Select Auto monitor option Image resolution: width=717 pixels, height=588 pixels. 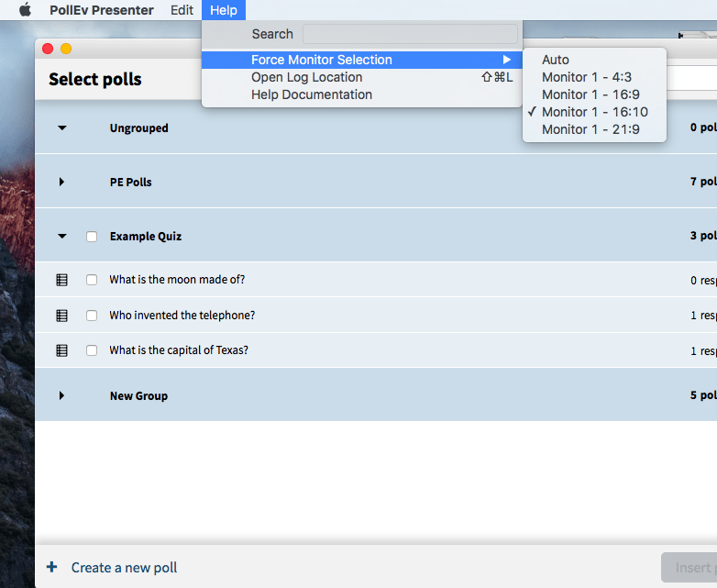[x=594, y=60]
